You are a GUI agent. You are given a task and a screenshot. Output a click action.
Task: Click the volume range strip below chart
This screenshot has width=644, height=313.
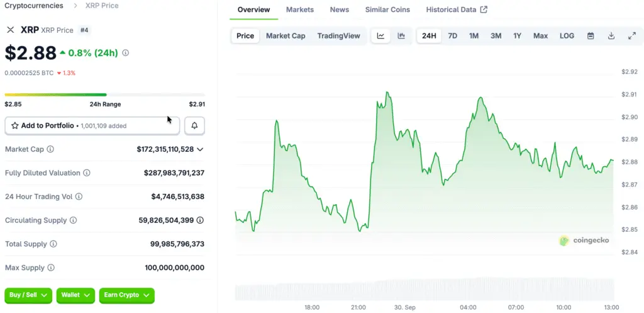425,288
